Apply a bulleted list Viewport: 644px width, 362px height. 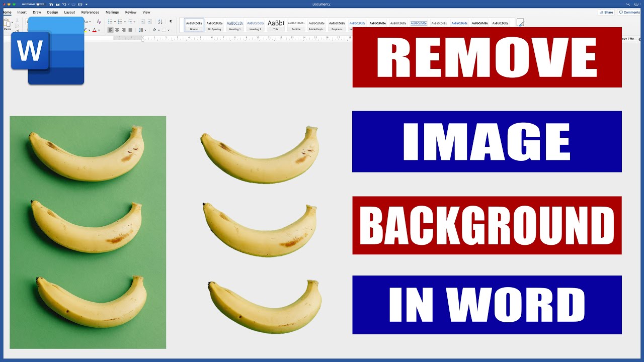tap(110, 22)
